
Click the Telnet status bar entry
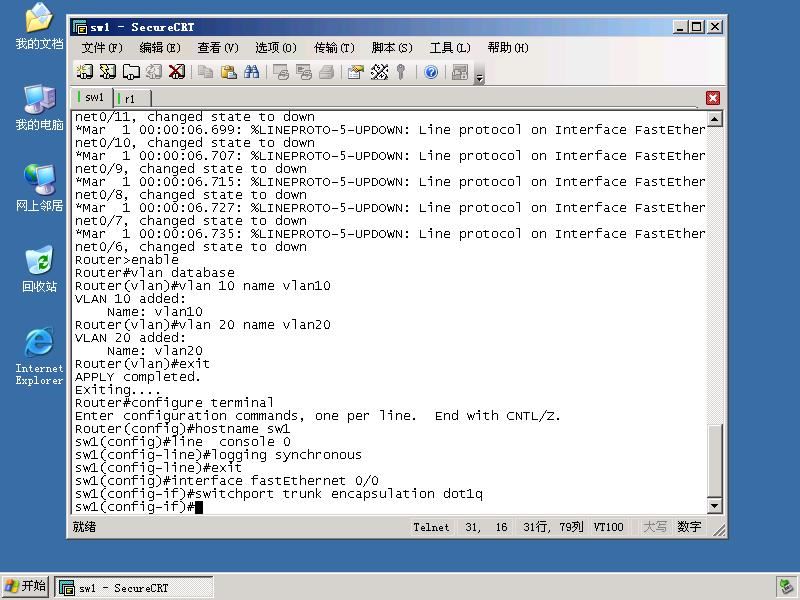[431, 527]
